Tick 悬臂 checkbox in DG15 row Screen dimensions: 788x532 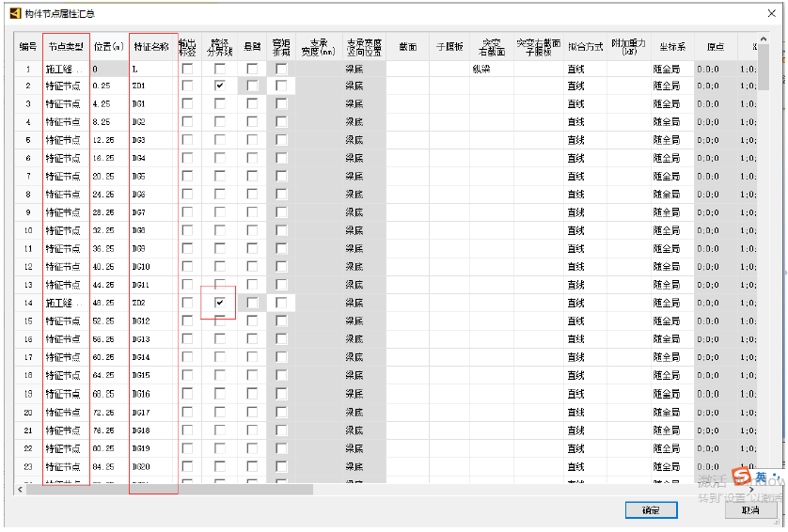pyautogui.click(x=252, y=375)
